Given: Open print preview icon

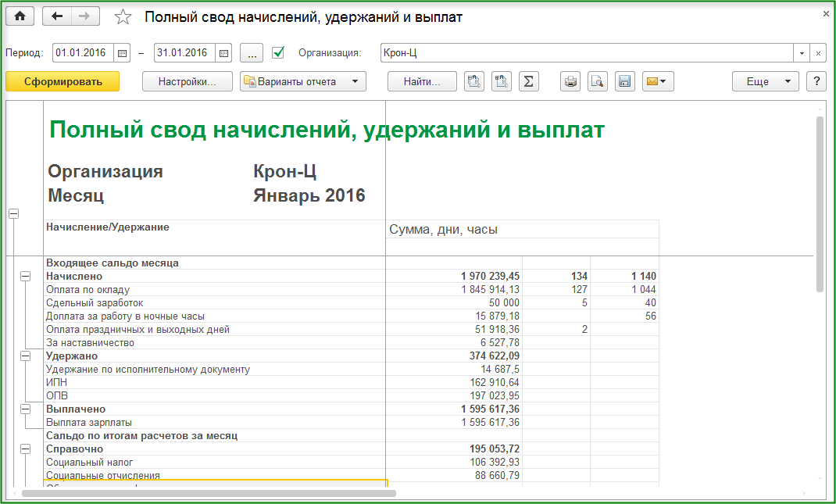Looking at the screenshot, I should pyautogui.click(x=598, y=81).
